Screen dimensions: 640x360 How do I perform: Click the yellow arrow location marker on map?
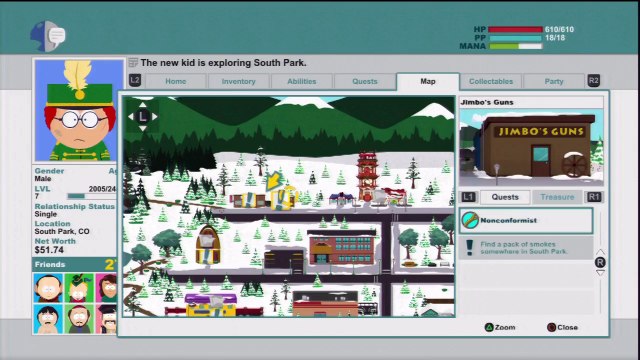tap(273, 180)
